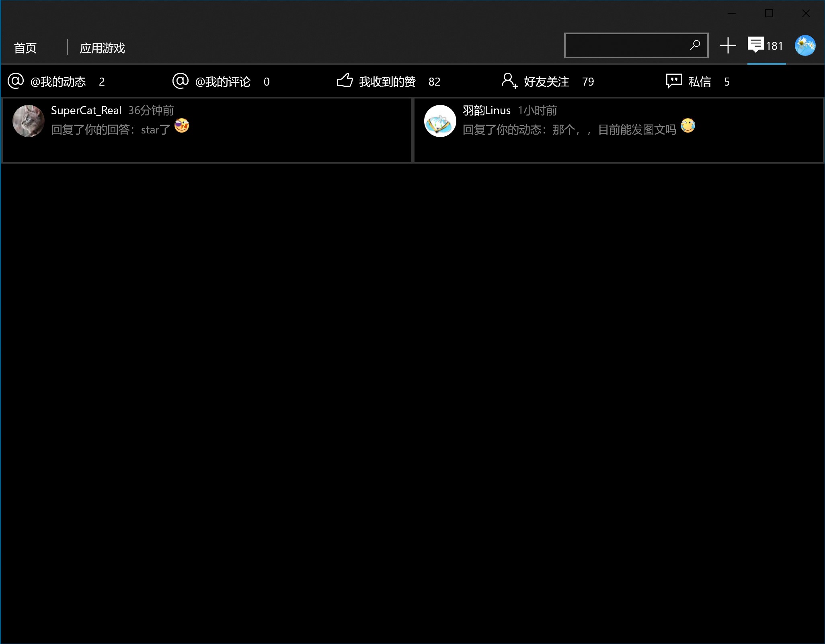Click 羽韵Linus's profile avatar
This screenshot has height=644, width=825.
pos(440,121)
